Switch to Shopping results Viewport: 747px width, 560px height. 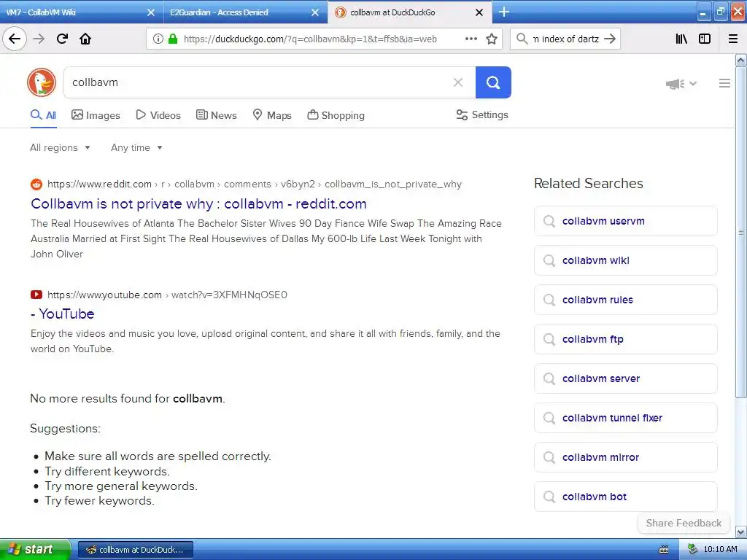pyautogui.click(x=336, y=115)
